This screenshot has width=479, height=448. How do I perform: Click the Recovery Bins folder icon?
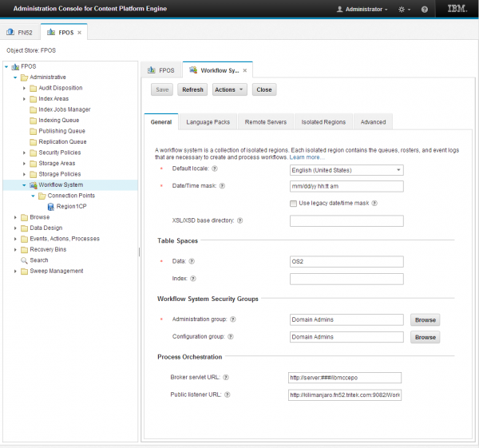(24, 250)
